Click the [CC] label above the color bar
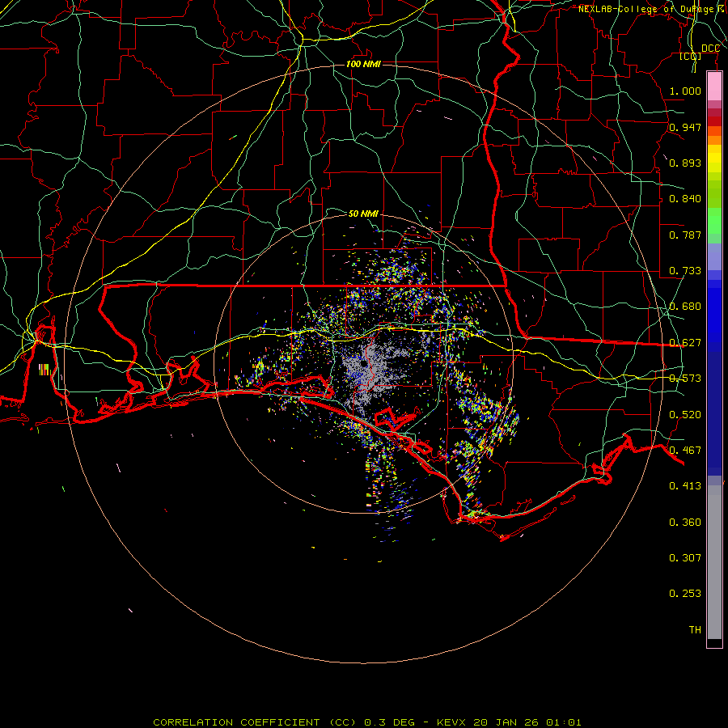This screenshot has height=728, width=728. pyautogui.click(x=691, y=56)
